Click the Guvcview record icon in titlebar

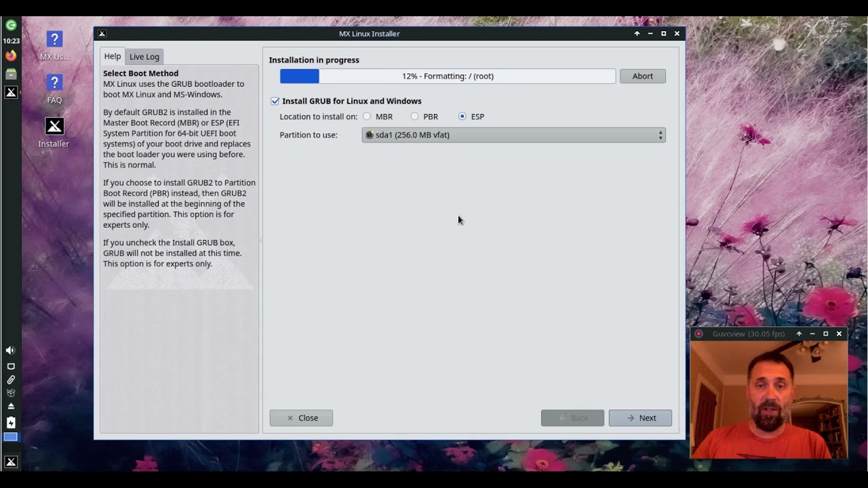point(698,333)
